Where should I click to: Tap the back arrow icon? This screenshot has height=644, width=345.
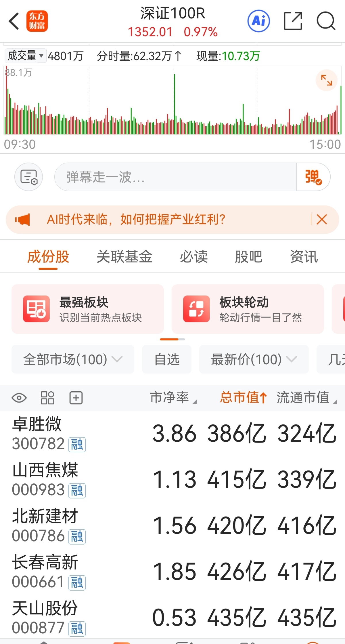(x=14, y=21)
